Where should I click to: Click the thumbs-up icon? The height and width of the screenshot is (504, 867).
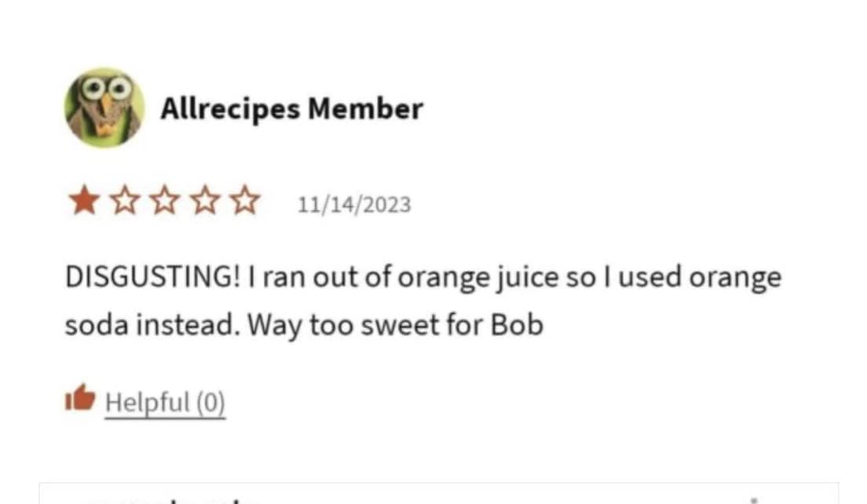[79, 400]
